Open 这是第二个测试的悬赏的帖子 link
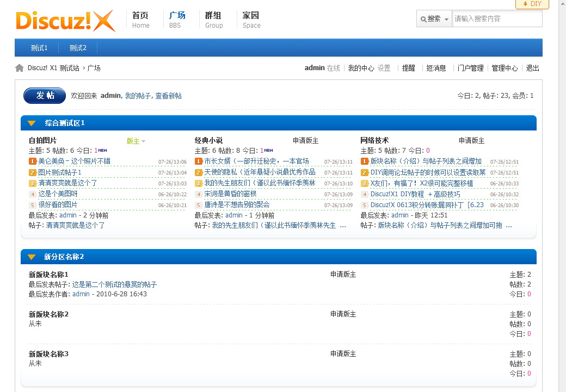Viewport: 566px width, 392px height. 114,284
